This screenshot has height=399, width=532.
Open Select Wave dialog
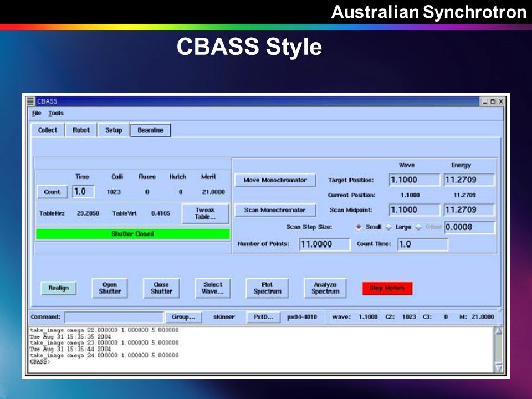213,288
